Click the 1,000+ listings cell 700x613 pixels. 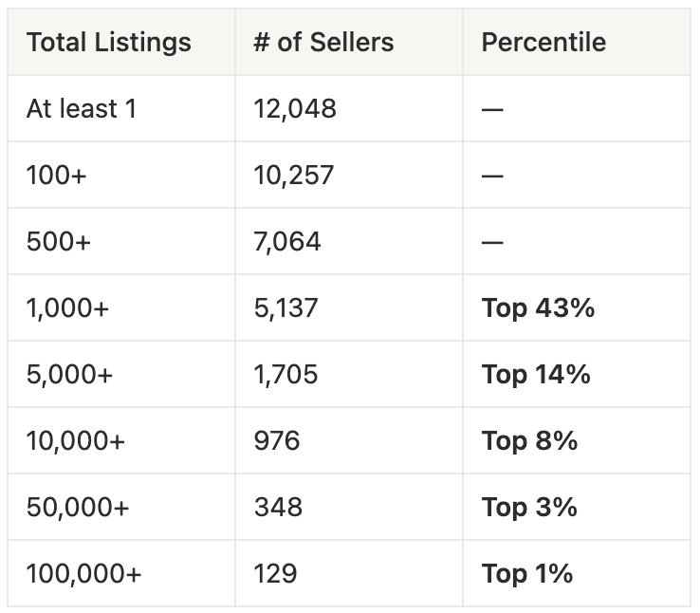67,308
